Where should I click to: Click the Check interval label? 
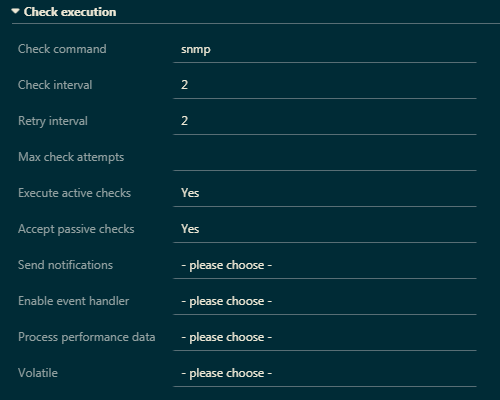pos(55,85)
